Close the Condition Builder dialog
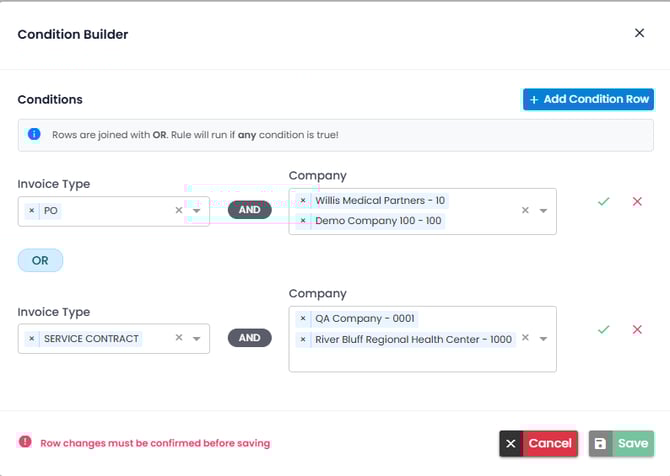The height and width of the screenshot is (476, 670). tap(640, 33)
